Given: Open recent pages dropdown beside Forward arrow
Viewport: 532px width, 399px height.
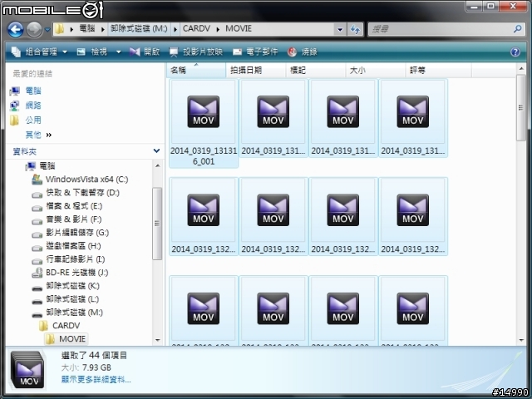Looking at the screenshot, I should coord(47,30).
